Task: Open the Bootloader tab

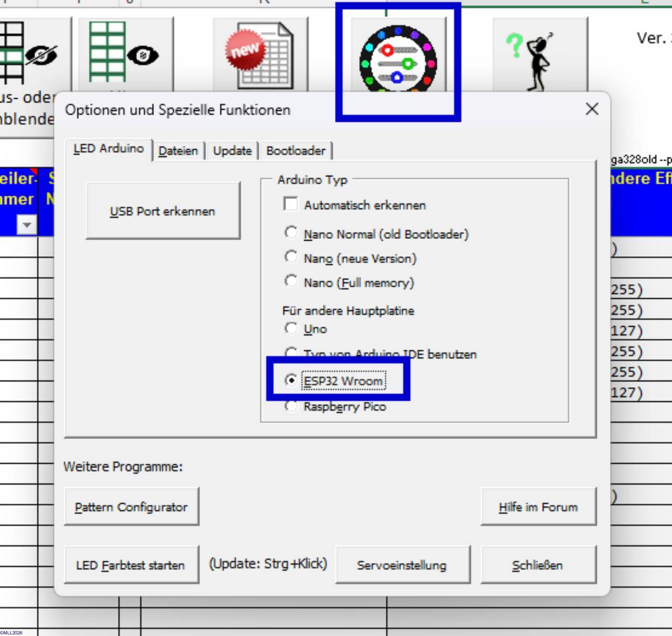Action: (296, 151)
